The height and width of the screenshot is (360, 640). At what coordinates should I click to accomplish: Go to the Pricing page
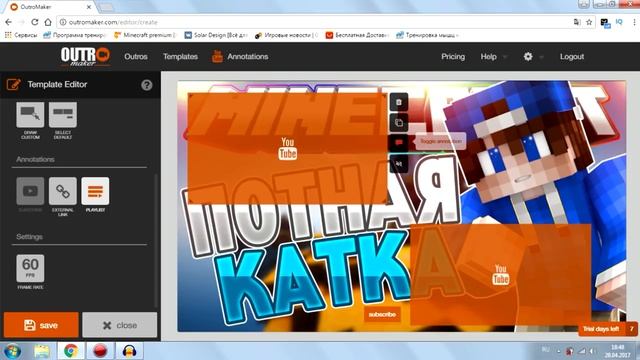point(453,57)
